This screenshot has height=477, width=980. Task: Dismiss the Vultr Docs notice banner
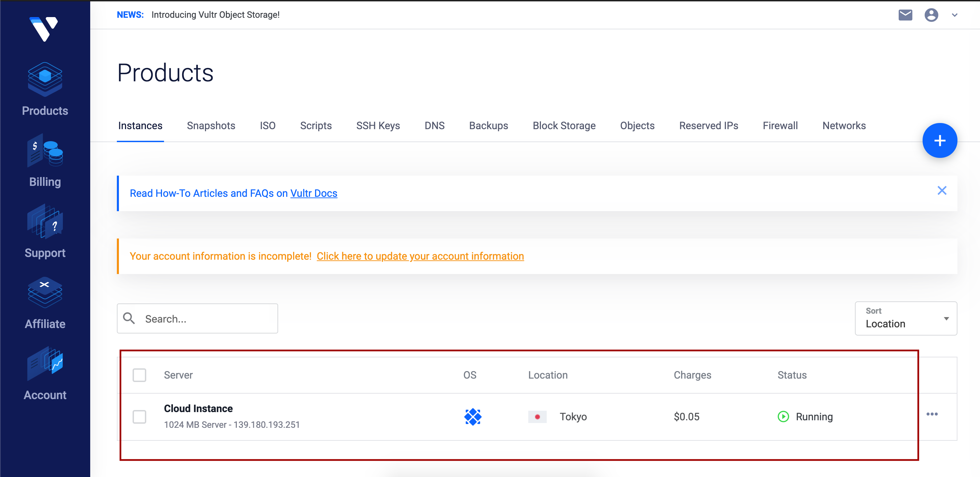tap(942, 191)
